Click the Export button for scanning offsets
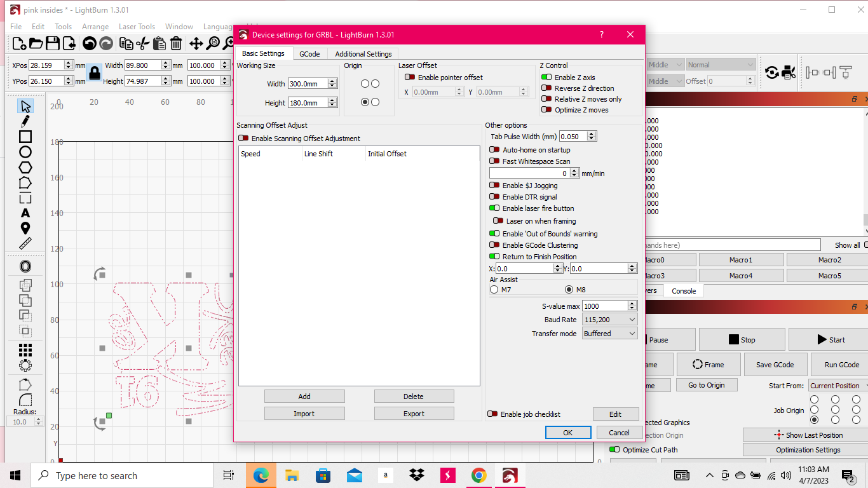 pos(414,414)
